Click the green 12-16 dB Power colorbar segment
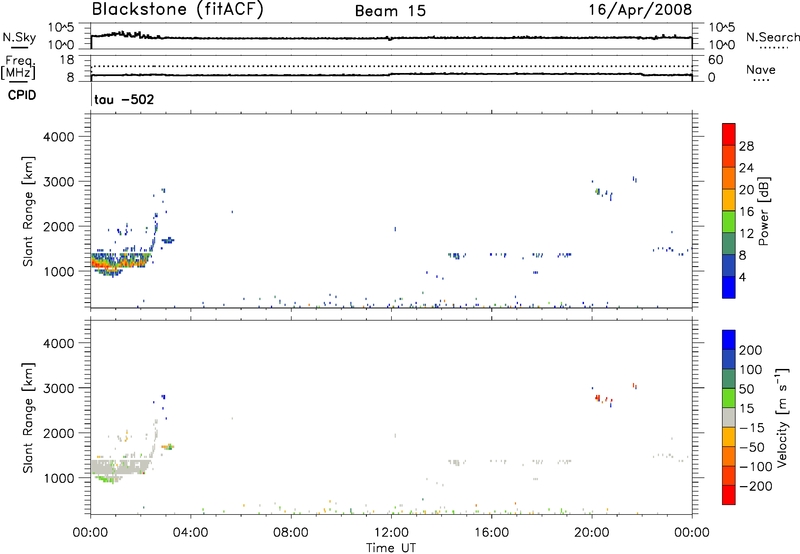The image size is (800, 554). [729, 221]
